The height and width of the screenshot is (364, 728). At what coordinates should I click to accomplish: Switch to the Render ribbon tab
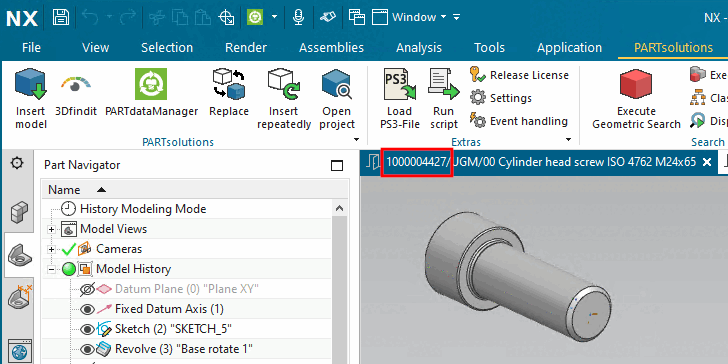click(x=246, y=47)
